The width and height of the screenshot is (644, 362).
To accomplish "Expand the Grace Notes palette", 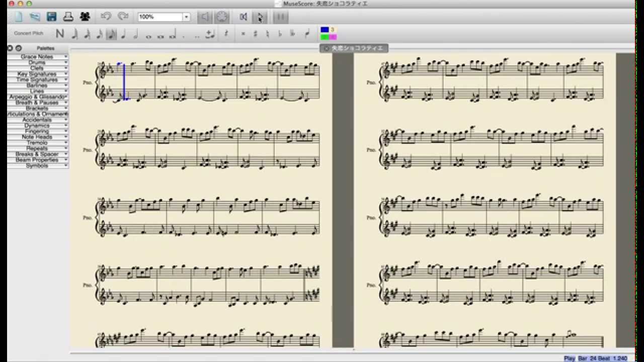I will 38,57.
